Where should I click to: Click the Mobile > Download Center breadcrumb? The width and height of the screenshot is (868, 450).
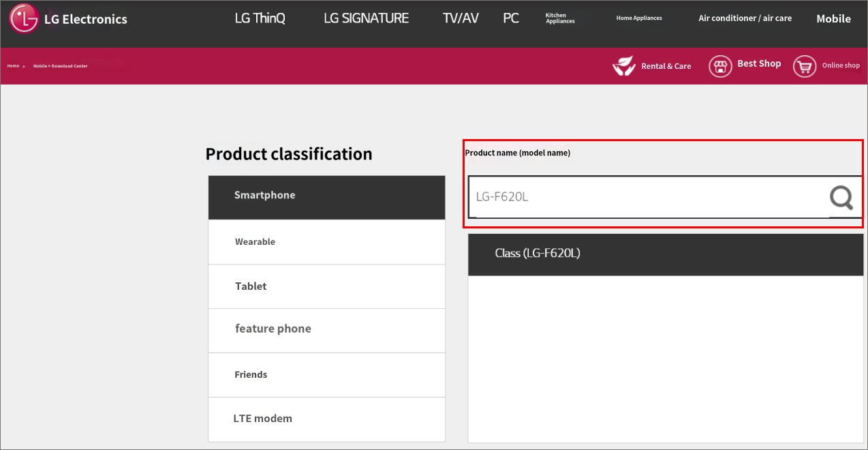coord(61,66)
